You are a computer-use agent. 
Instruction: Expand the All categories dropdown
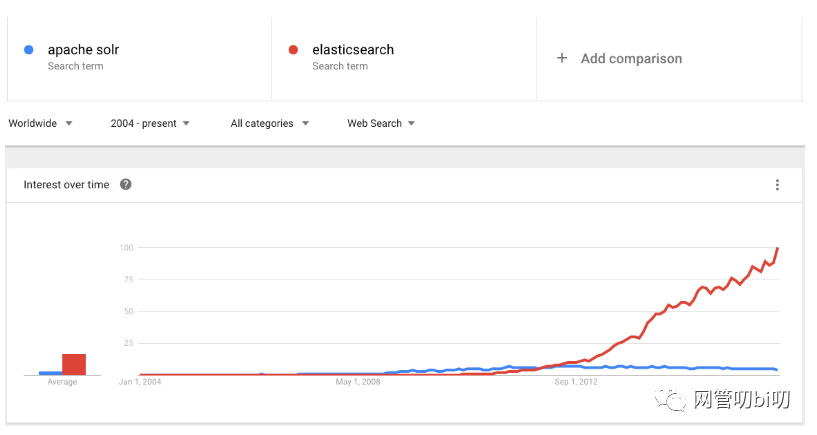pos(269,124)
